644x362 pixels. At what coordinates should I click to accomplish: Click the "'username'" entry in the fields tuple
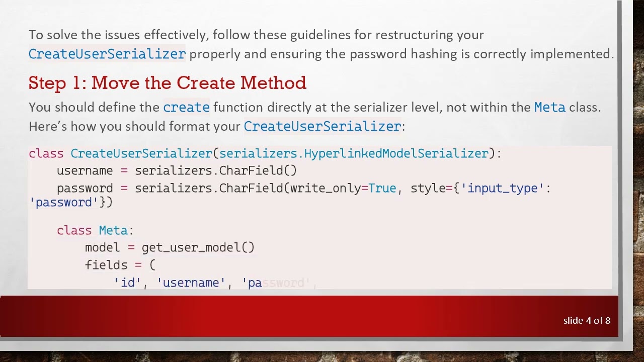pos(191,283)
